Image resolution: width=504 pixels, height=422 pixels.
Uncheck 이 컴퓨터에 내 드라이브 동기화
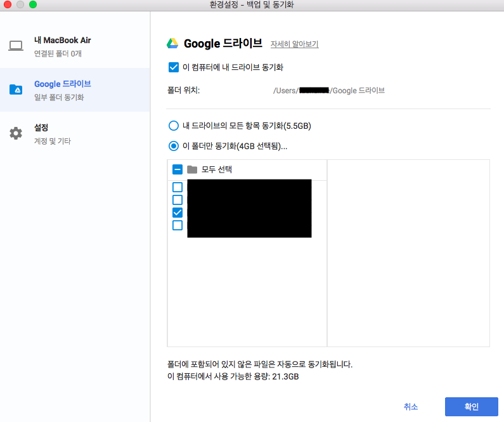[x=174, y=67]
